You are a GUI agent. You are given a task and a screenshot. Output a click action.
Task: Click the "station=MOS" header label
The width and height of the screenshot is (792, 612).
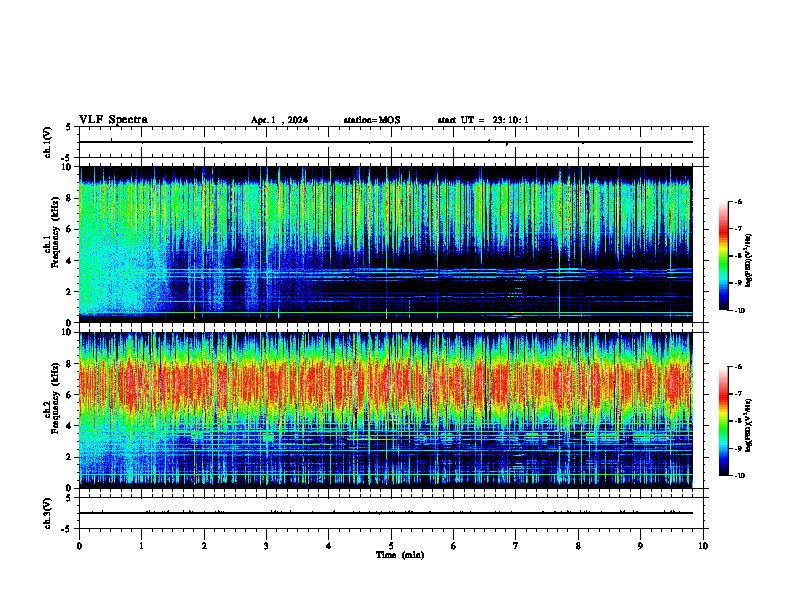(x=372, y=120)
